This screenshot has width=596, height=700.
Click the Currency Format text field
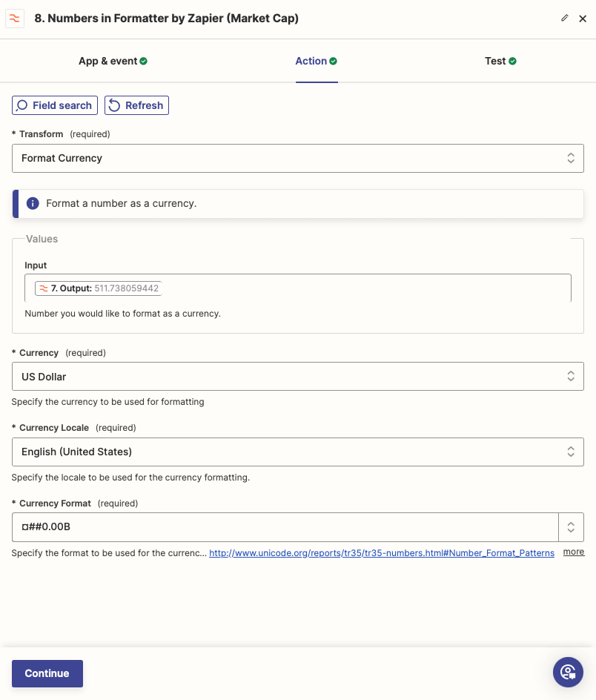click(x=285, y=526)
